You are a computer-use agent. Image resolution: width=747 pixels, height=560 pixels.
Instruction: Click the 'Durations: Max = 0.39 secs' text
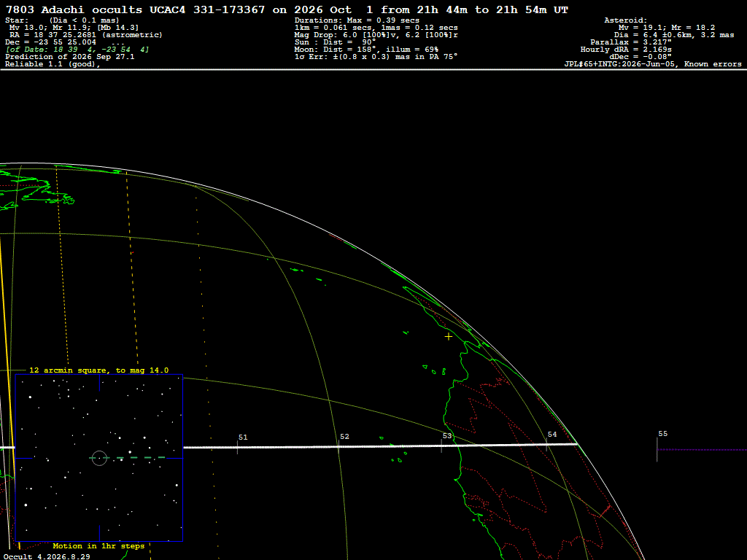pos(357,20)
